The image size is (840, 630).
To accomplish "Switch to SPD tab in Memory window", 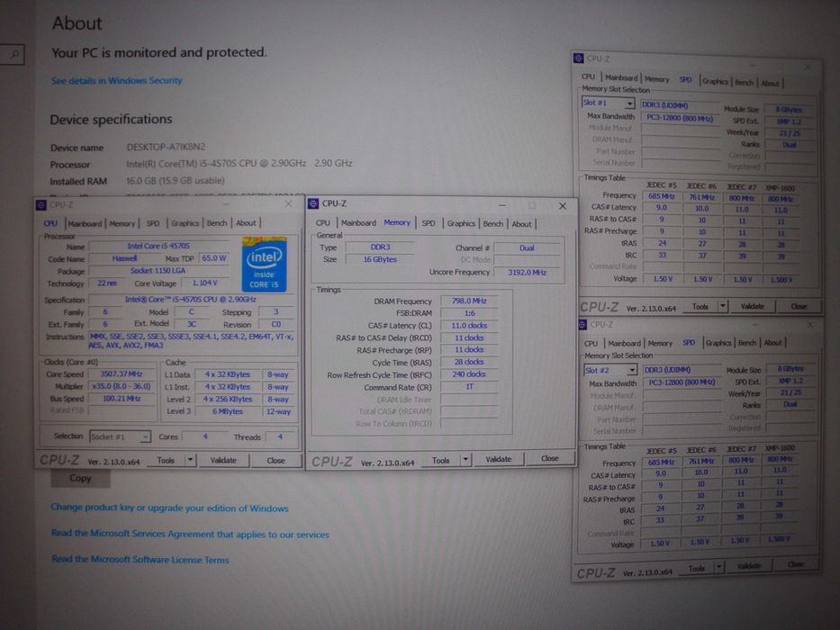I will coord(429,223).
